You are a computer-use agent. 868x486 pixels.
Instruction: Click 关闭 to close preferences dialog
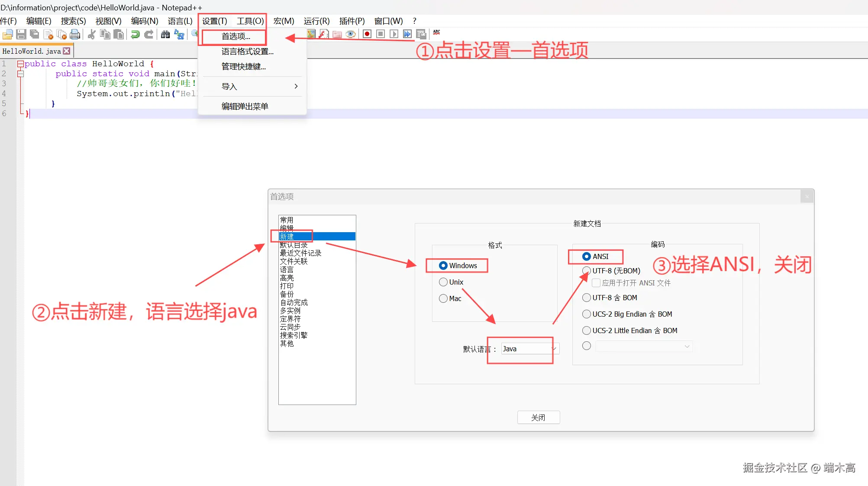538,417
